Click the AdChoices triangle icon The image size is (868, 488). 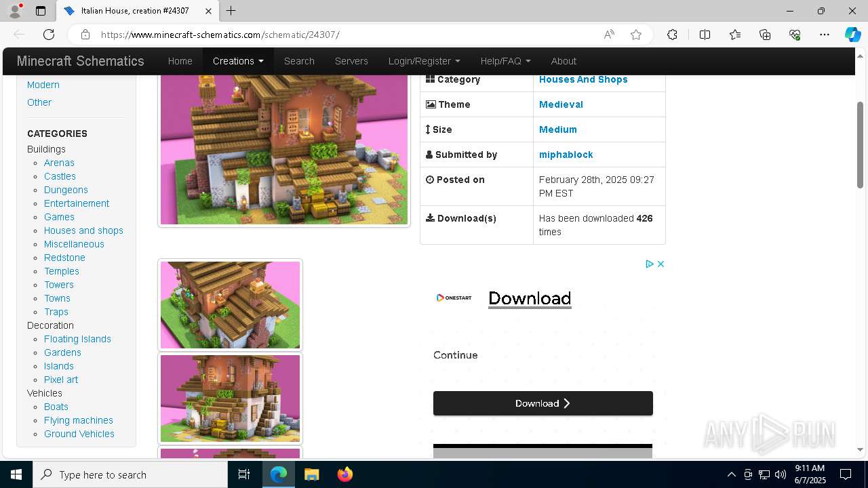click(649, 264)
